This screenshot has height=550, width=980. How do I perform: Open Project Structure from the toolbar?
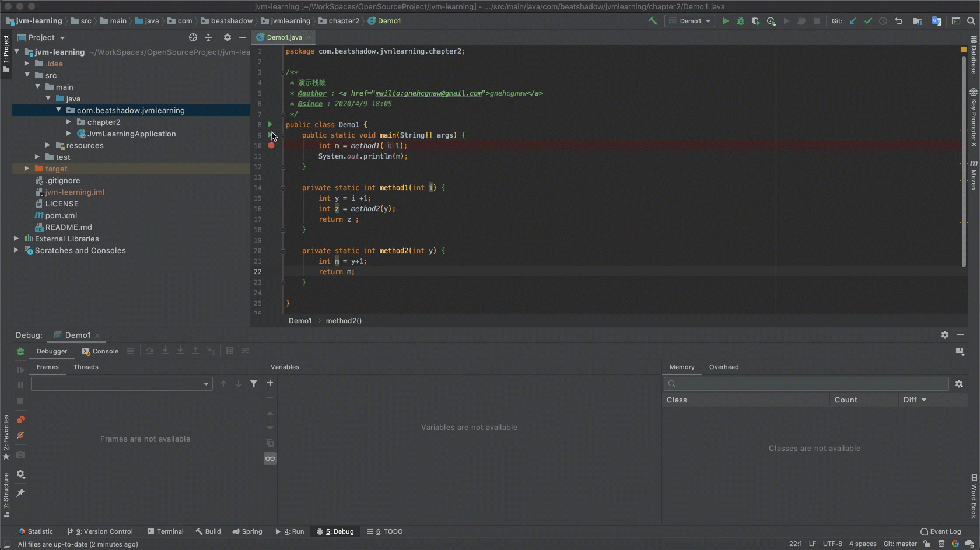918,21
